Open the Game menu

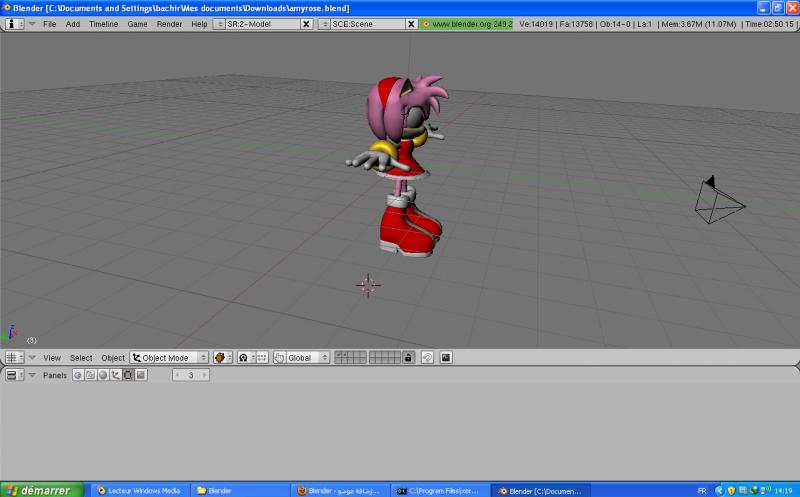point(137,24)
